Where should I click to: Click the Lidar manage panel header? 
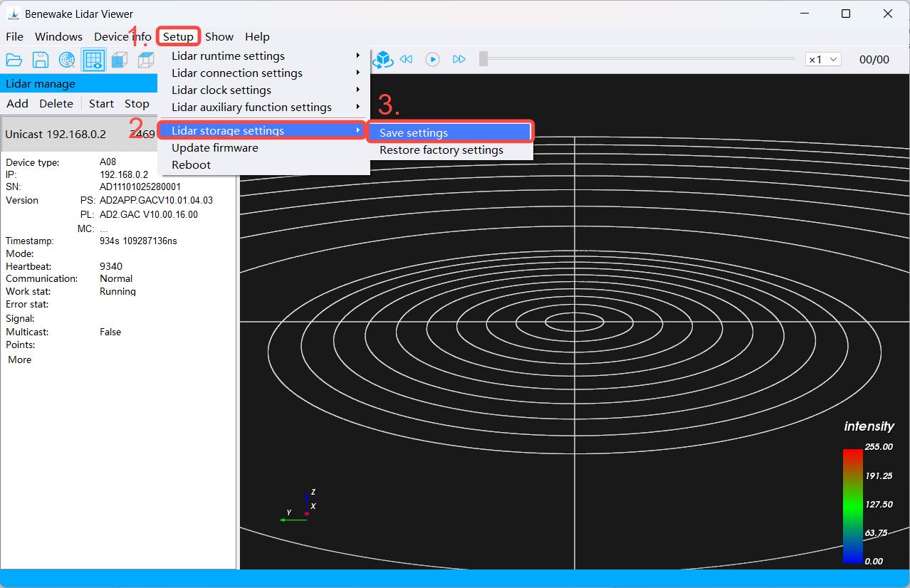[79, 83]
